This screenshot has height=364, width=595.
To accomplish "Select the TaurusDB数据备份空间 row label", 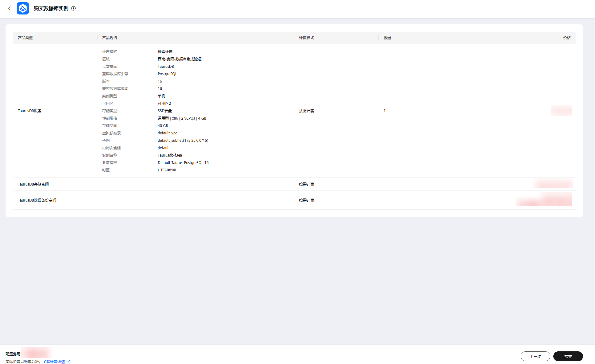I will (37, 200).
